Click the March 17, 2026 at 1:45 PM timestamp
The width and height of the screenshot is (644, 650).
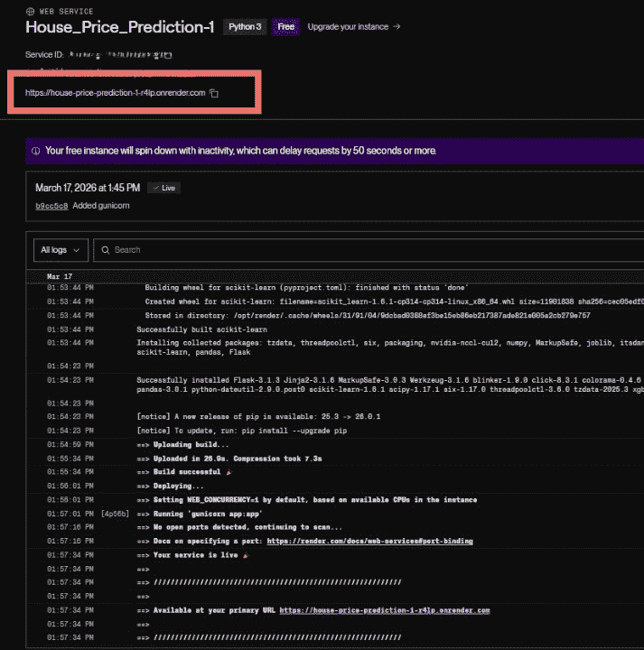[88, 188]
